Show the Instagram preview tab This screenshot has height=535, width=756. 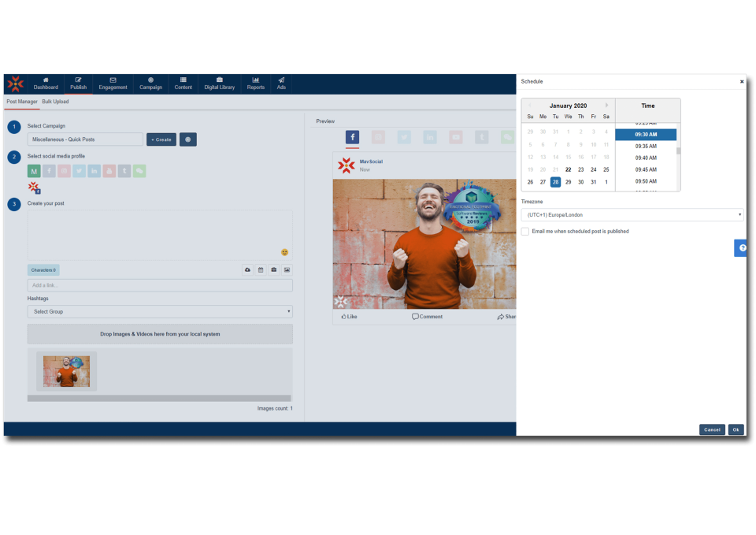coord(379,137)
